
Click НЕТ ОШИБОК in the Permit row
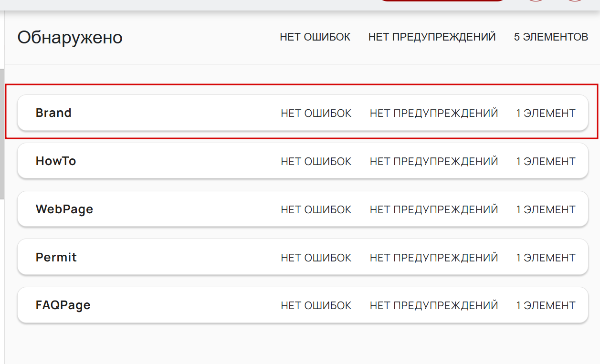(x=316, y=258)
